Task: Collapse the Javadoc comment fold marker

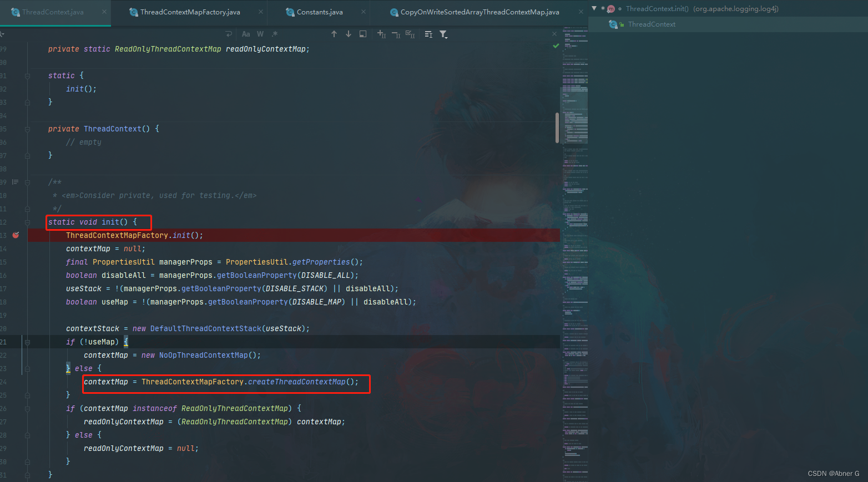Action: (27, 182)
